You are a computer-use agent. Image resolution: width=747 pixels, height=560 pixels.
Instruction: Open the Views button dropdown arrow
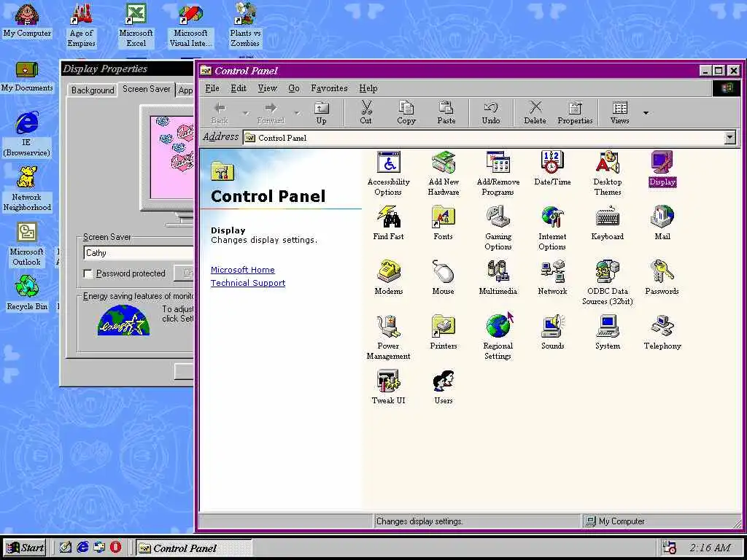(x=646, y=113)
